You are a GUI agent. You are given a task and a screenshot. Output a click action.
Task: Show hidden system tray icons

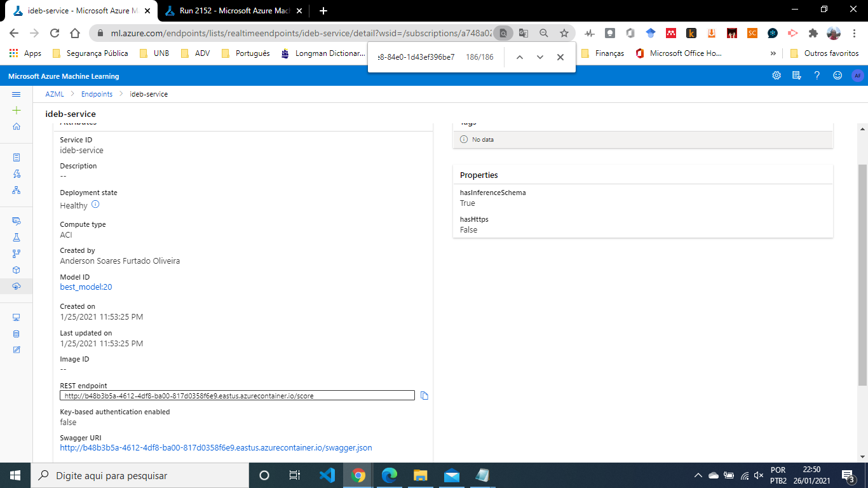[x=698, y=475]
